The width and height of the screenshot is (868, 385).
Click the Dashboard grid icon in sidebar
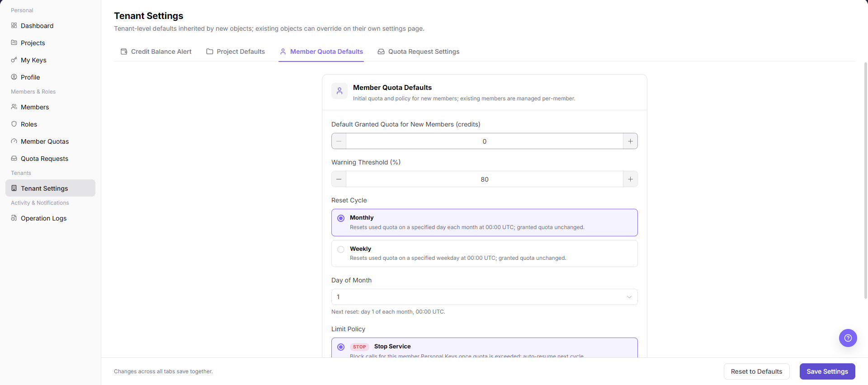pos(14,25)
